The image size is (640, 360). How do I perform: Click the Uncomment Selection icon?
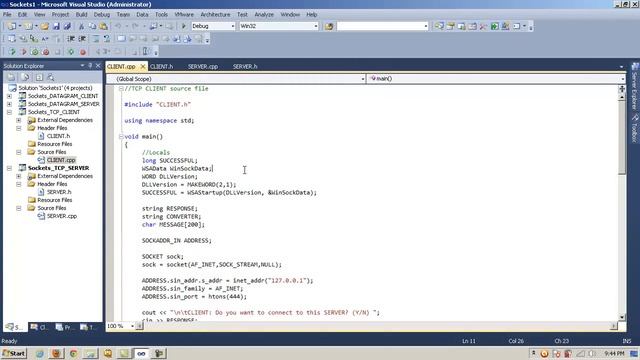(x=107, y=39)
